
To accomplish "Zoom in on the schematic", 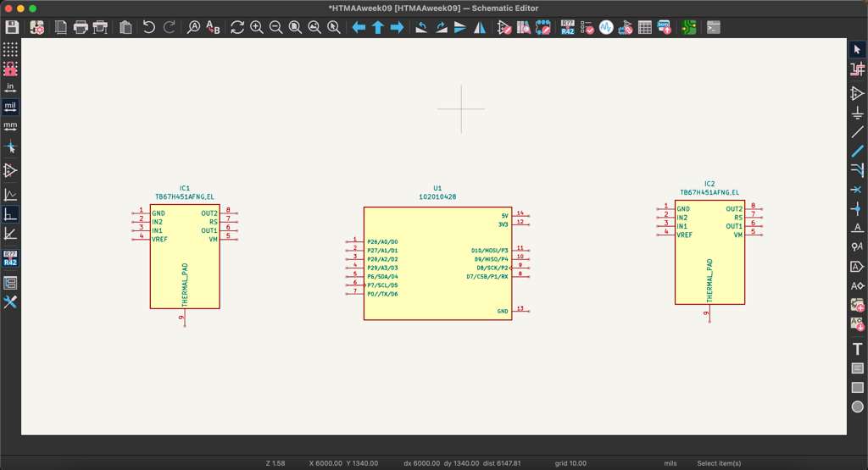I will pyautogui.click(x=257, y=27).
